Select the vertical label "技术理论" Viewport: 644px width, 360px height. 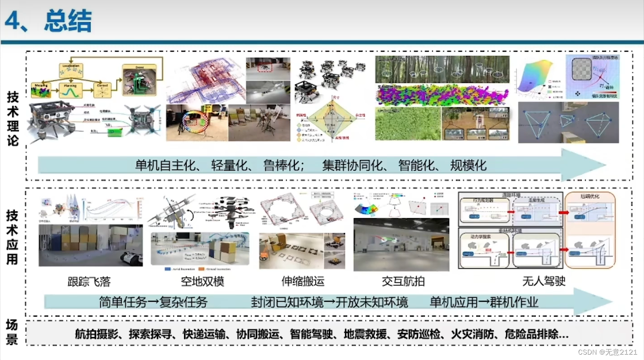point(13,118)
